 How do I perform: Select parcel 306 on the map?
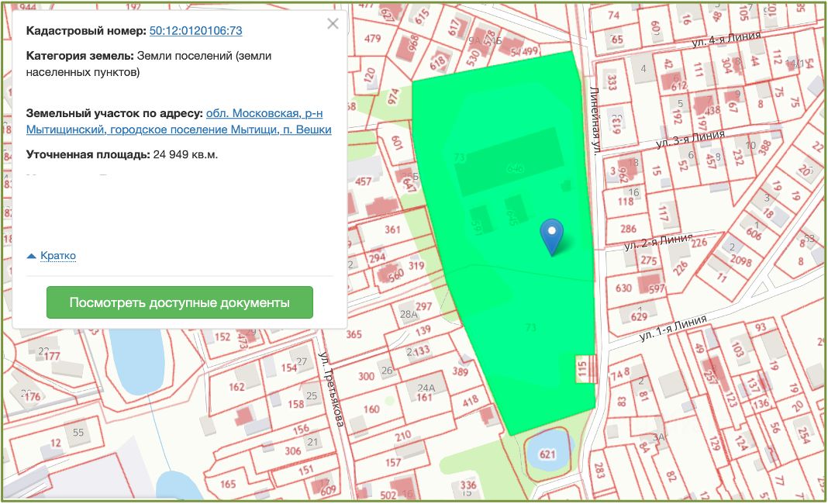click(x=292, y=450)
